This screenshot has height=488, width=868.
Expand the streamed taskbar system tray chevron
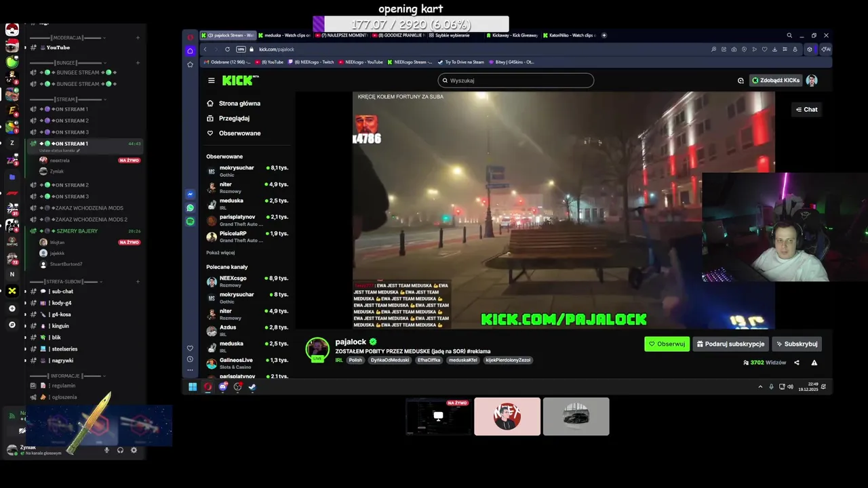point(760,387)
